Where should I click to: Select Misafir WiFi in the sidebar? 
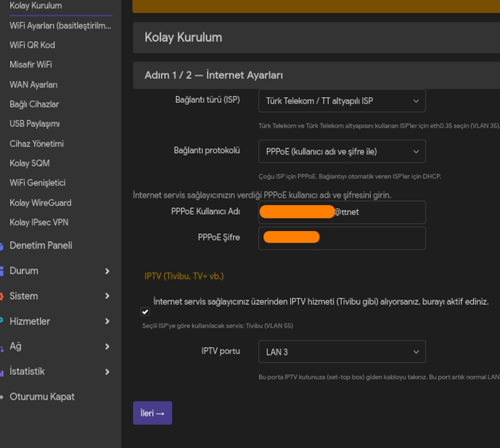pyautogui.click(x=31, y=64)
